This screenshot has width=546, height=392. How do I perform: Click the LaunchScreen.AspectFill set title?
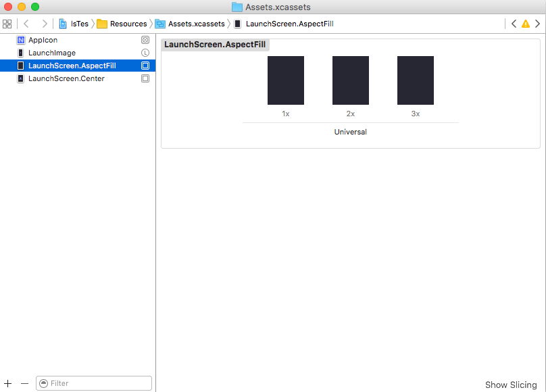[x=215, y=45]
